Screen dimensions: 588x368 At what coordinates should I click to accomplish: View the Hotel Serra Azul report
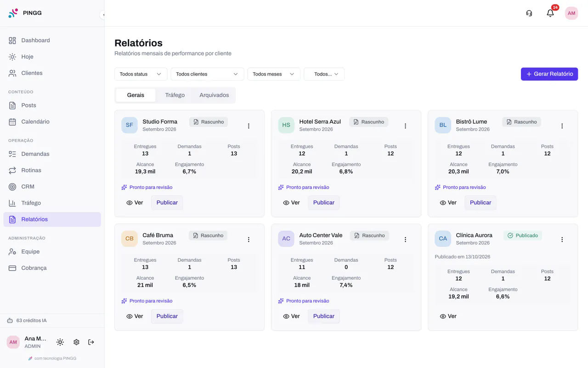coord(291,203)
